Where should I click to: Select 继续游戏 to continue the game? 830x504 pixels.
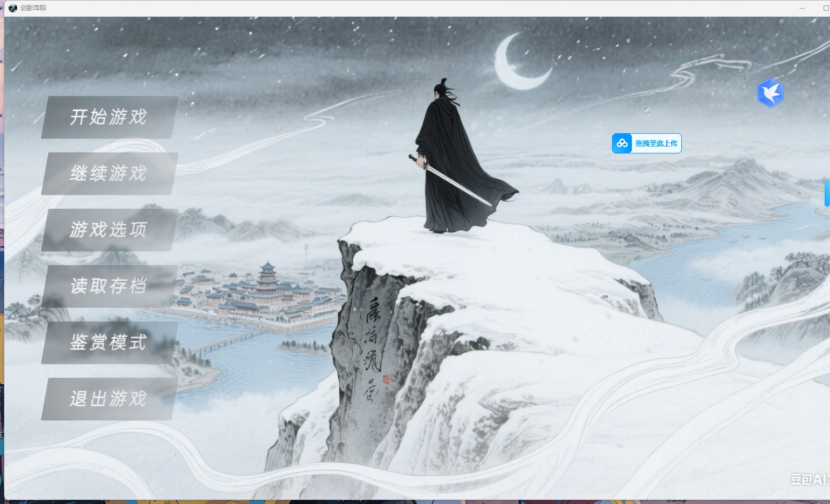pos(110,173)
